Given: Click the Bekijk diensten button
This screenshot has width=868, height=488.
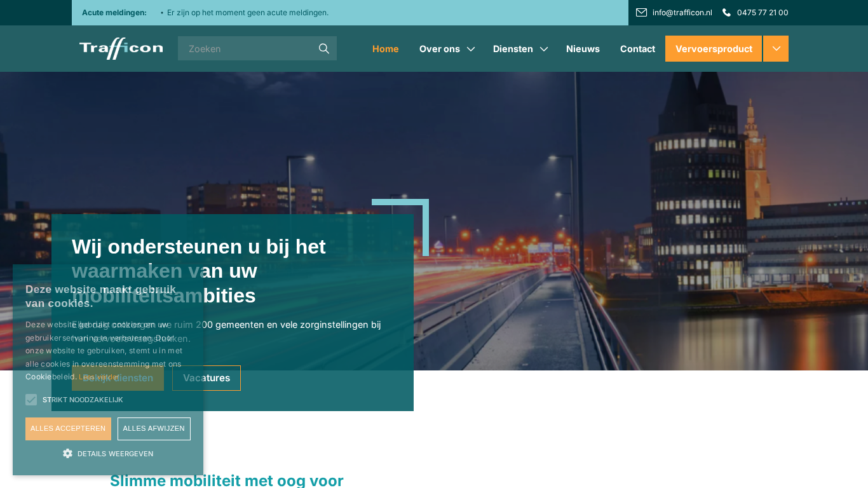Looking at the screenshot, I should [118, 377].
